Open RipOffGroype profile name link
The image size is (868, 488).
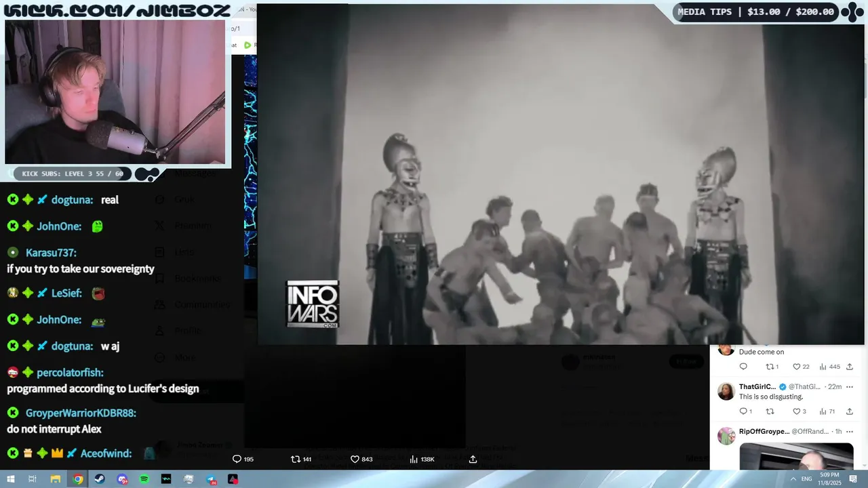tap(764, 431)
